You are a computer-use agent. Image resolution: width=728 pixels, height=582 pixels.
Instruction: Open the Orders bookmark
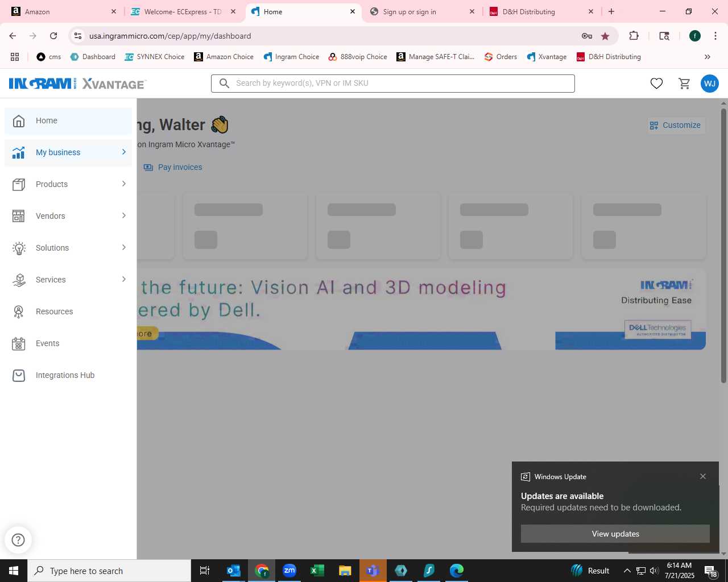click(x=500, y=57)
